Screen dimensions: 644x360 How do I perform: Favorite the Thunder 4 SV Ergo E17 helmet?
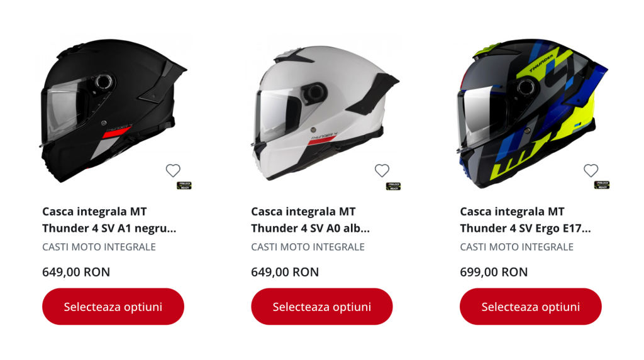pos(591,170)
